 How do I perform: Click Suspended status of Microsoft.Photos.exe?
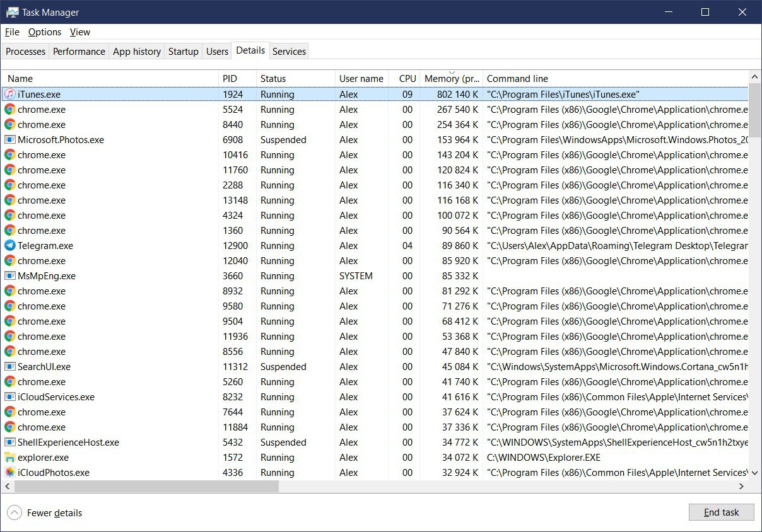pos(283,140)
